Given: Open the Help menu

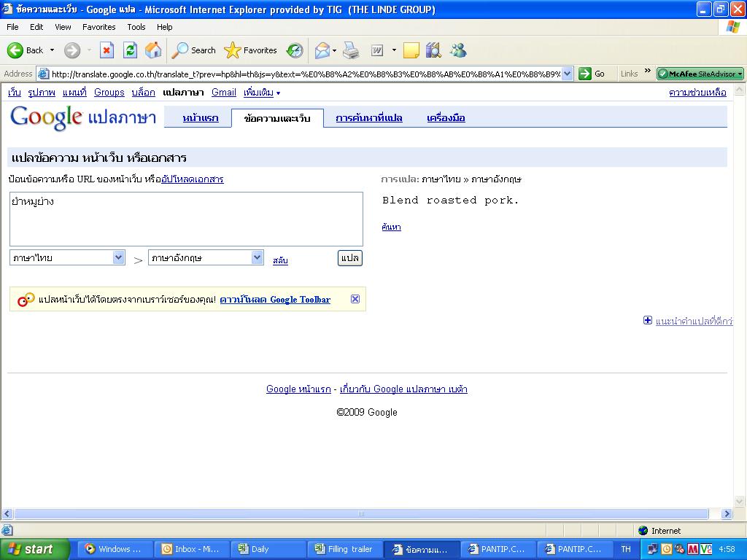Looking at the screenshot, I should 164,27.
